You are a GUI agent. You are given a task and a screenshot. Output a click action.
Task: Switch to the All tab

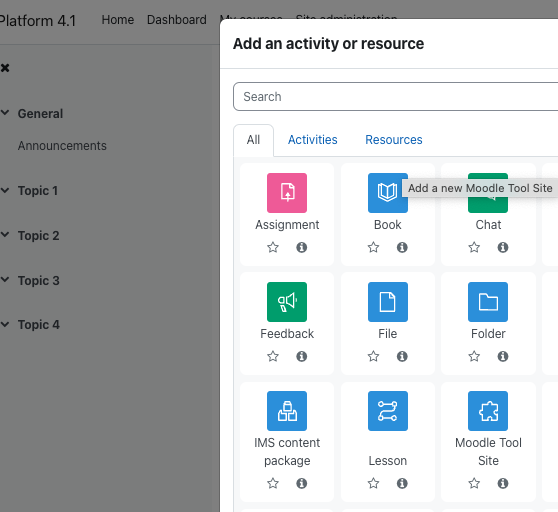pyautogui.click(x=253, y=140)
